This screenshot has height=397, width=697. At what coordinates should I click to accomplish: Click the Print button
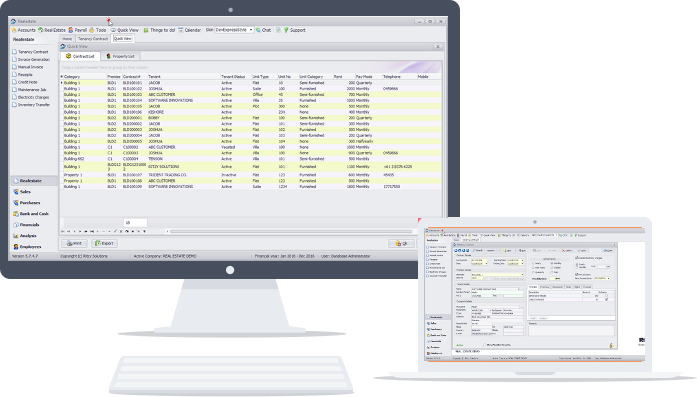point(74,244)
